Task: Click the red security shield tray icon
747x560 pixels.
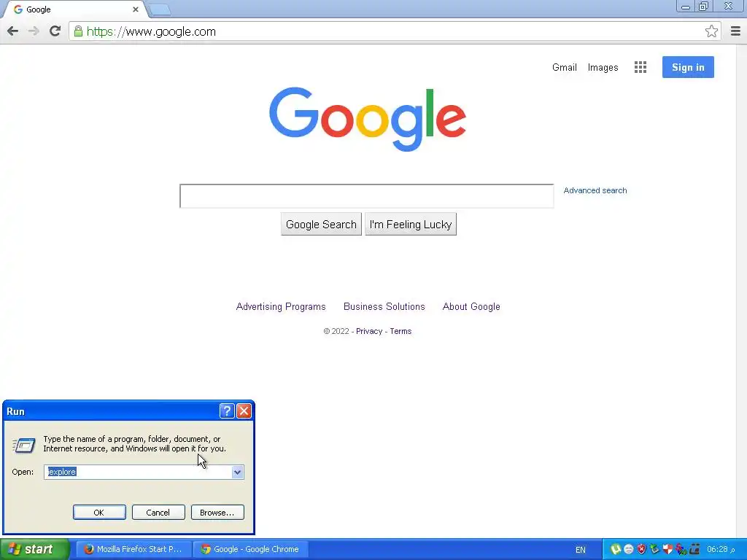Action: point(642,549)
